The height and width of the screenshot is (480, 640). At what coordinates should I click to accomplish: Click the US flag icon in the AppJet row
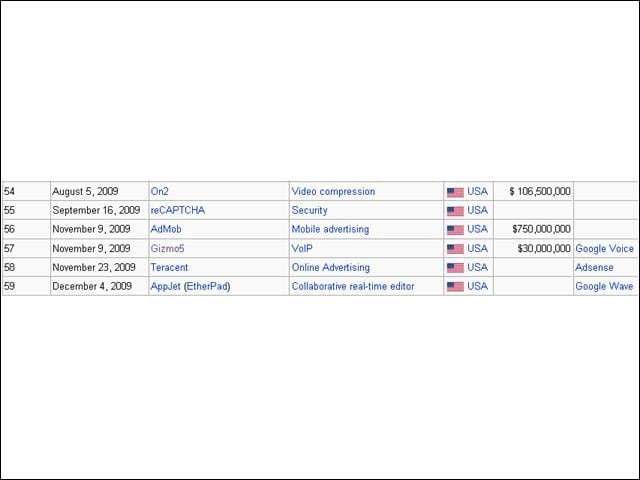point(455,287)
